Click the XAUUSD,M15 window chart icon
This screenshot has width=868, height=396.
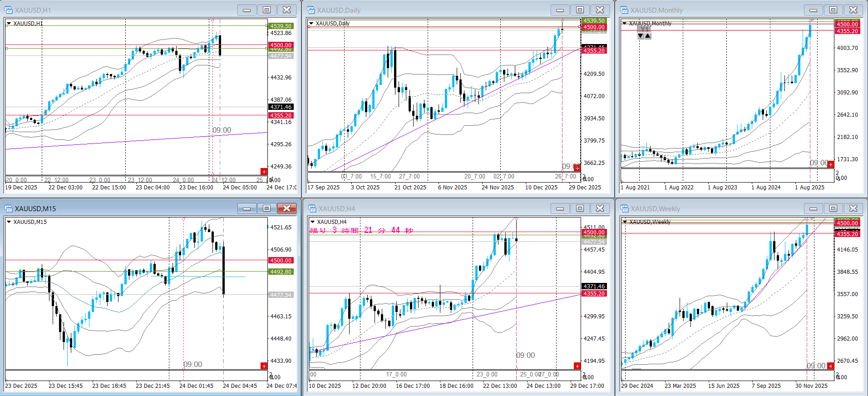coord(9,208)
